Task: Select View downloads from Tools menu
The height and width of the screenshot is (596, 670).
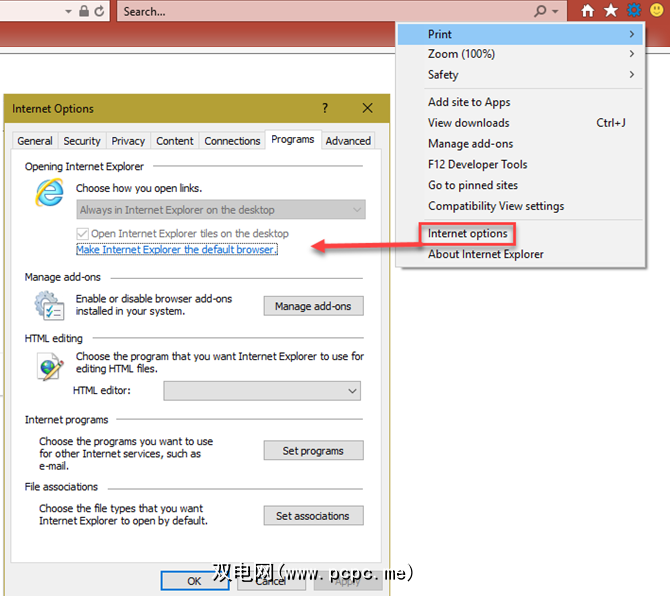Action: tap(520, 123)
